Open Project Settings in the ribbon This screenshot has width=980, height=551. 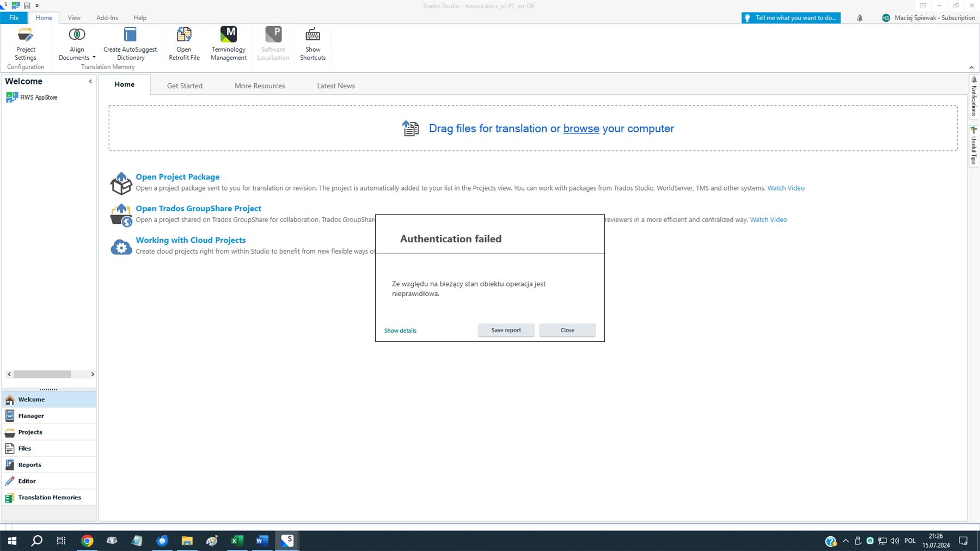coord(26,44)
